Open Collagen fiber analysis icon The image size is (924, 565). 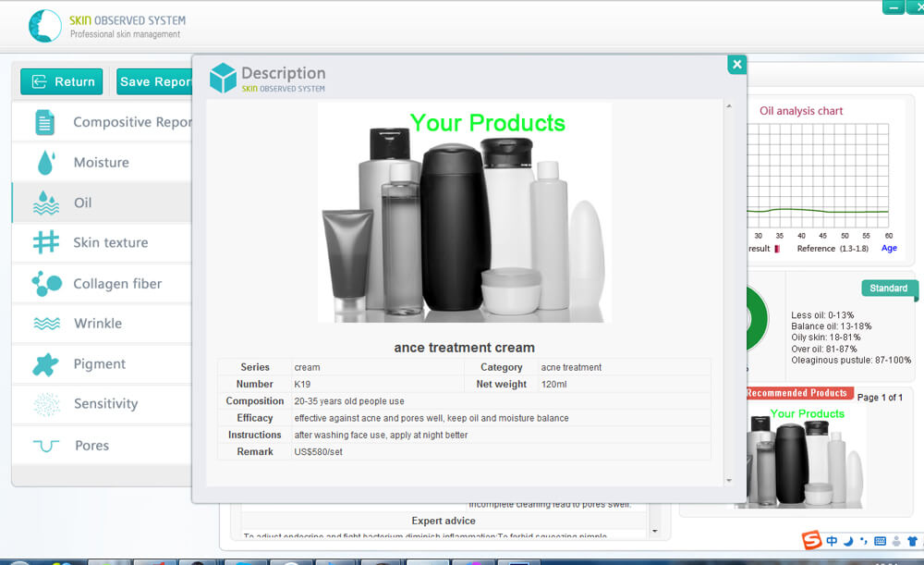point(46,284)
